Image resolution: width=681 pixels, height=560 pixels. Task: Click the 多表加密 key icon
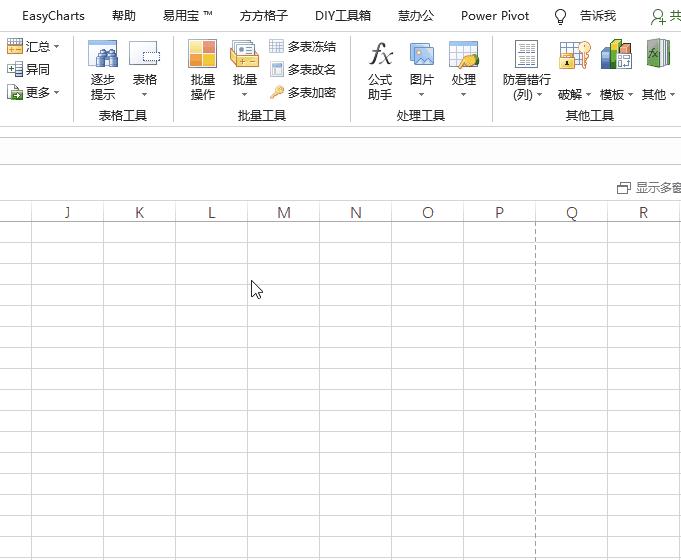(x=276, y=92)
